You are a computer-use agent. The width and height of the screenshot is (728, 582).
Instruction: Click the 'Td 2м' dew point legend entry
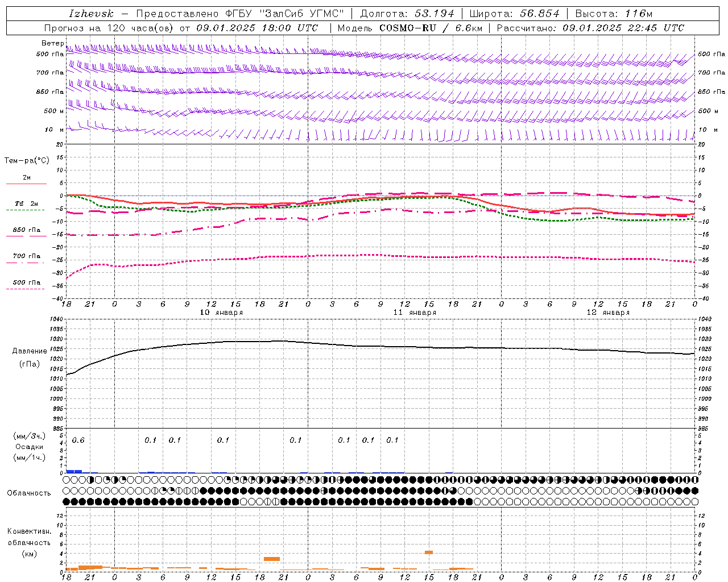pyautogui.click(x=27, y=203)
